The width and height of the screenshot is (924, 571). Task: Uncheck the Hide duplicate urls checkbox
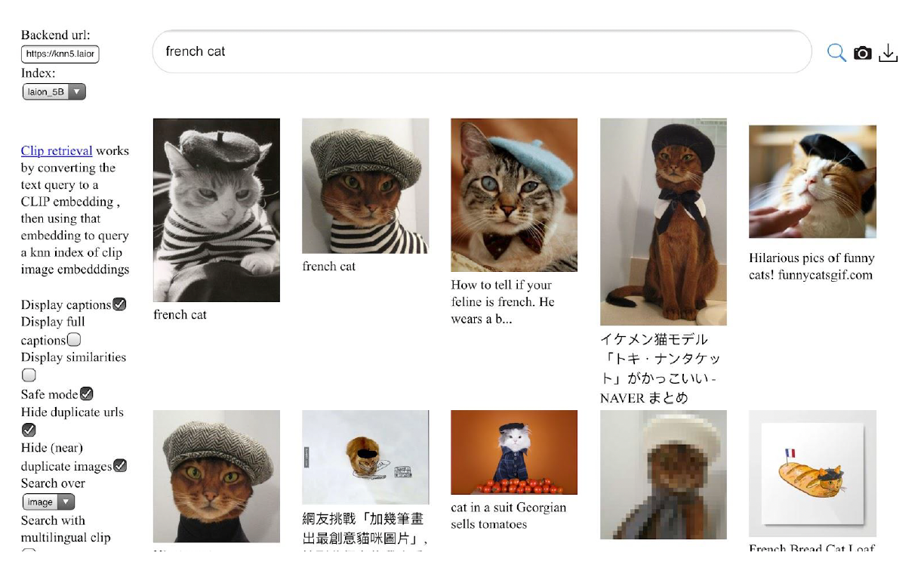[29, 430]
